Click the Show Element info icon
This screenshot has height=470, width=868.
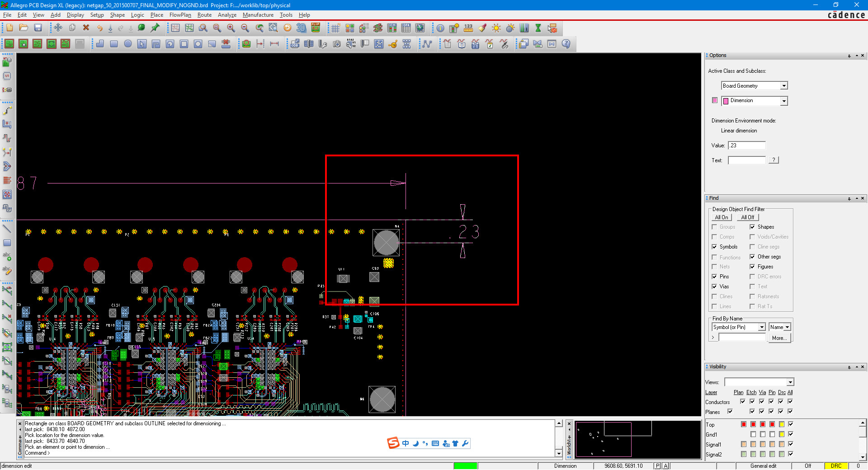tap(440, 28)
